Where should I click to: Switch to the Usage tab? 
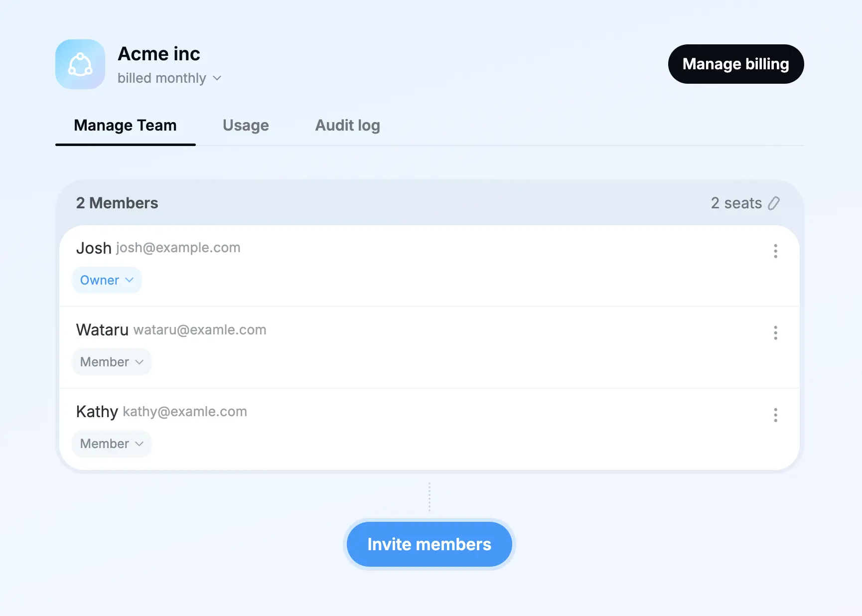pos(246,126)
